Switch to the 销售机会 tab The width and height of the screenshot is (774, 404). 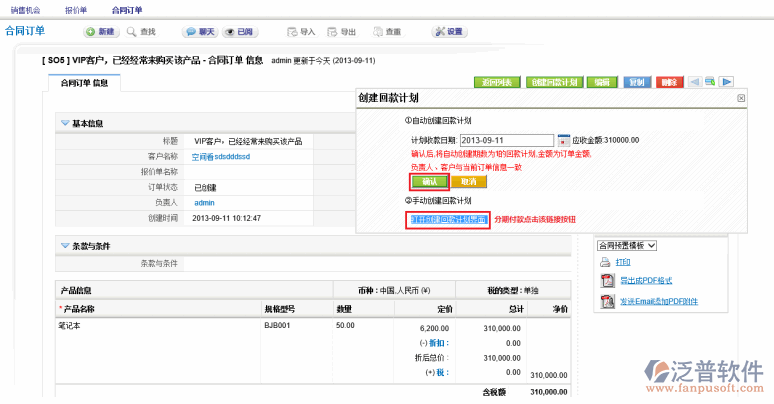27,9
